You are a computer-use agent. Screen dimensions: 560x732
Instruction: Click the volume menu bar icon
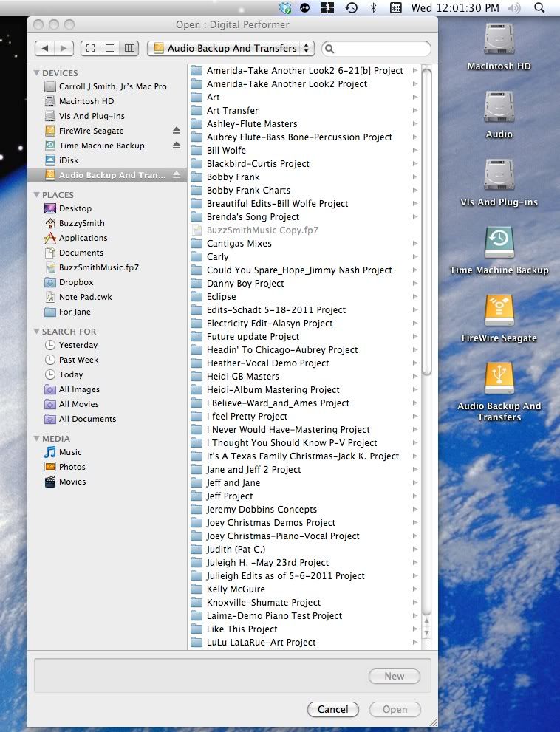click(513, 8)
